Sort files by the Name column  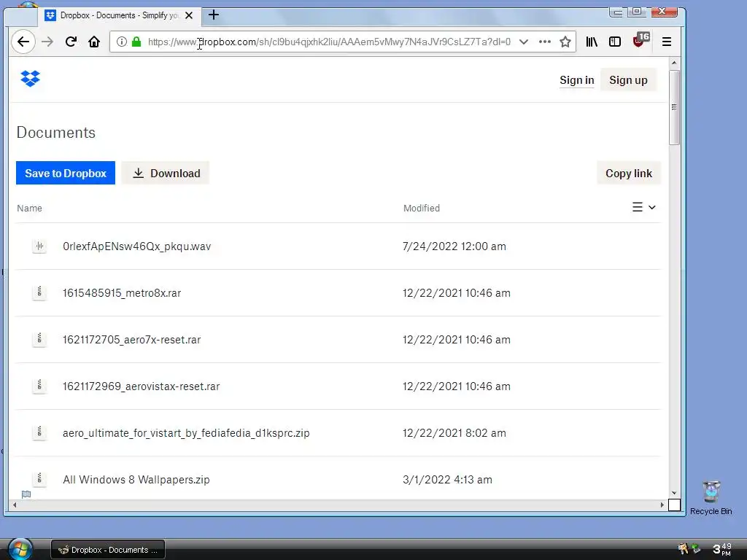pyautogui.click(x=29, y=208)
